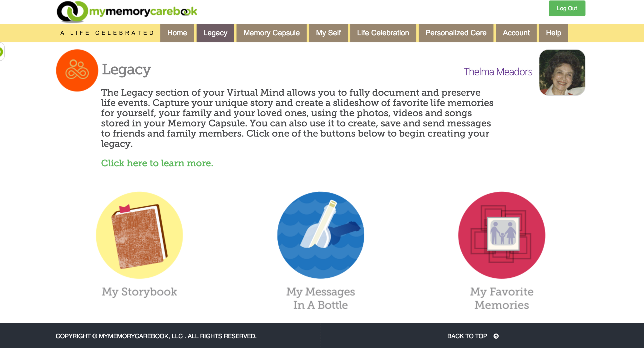Open the Life Celebration tab
Screen dimensions: 644x348
pyautogui.click(x=383, y=33)
